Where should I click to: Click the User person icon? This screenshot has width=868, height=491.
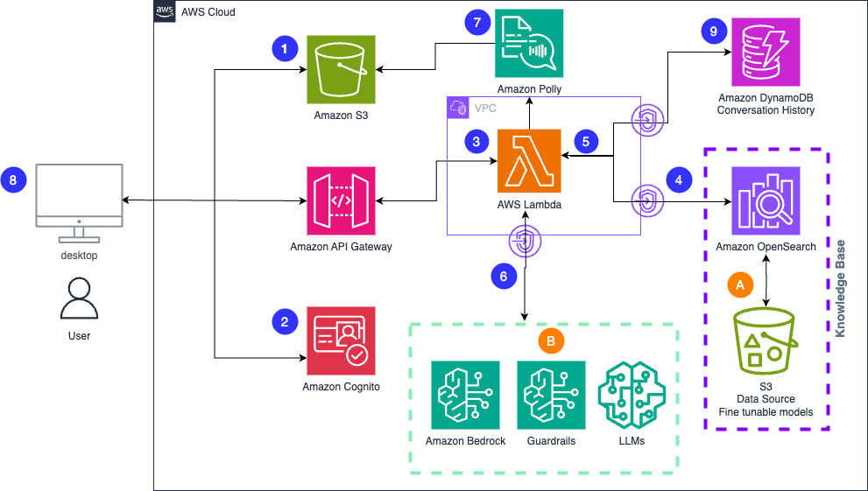click(80, 298)
